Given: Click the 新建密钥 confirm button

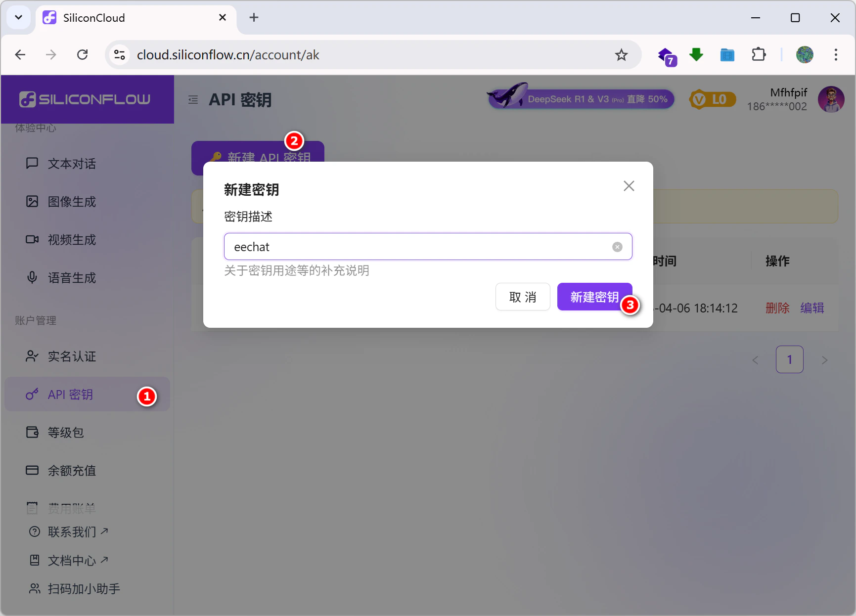Looking at the screenshot, I should tap(594, 297).
